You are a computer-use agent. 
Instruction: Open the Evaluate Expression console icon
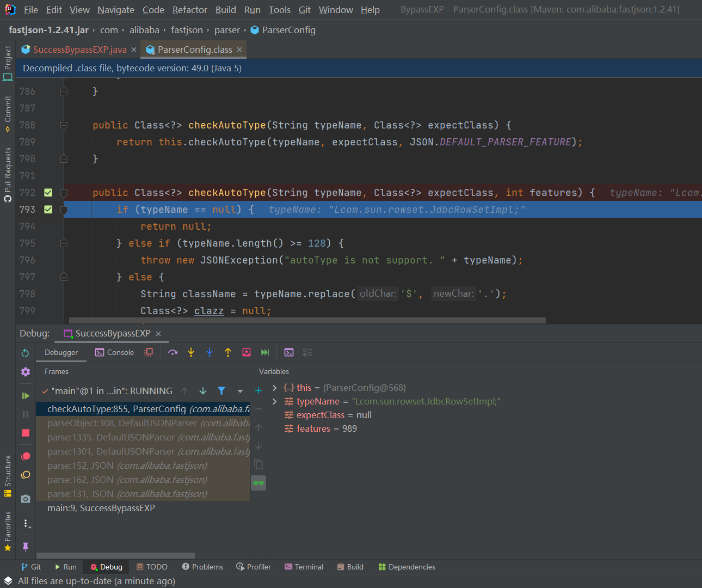point(289,352)
